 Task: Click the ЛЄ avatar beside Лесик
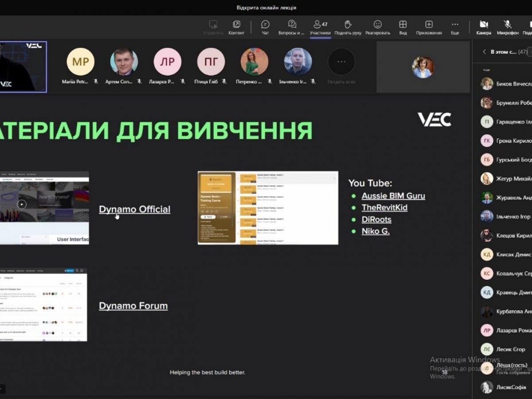click(487, 349)
